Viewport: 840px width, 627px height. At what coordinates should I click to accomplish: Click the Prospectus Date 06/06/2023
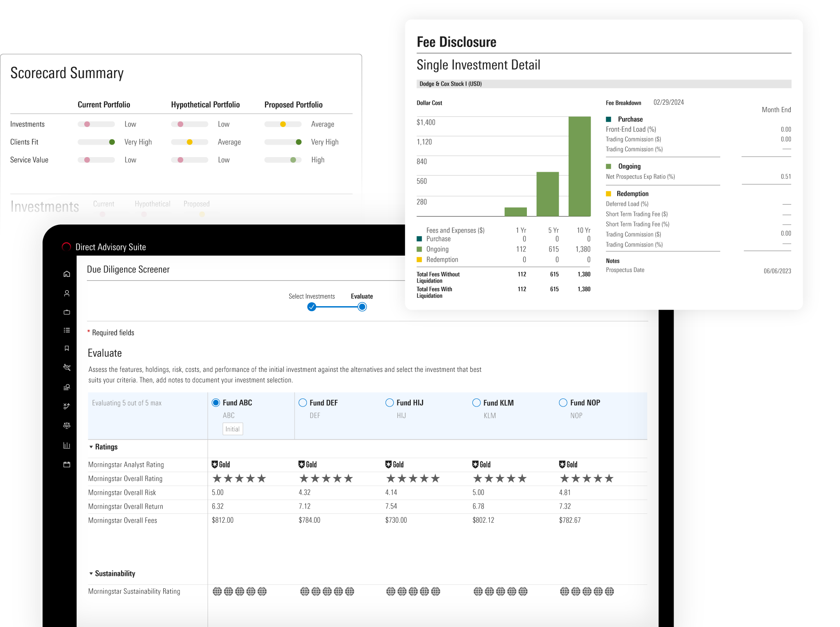click(x=777, y=271)
